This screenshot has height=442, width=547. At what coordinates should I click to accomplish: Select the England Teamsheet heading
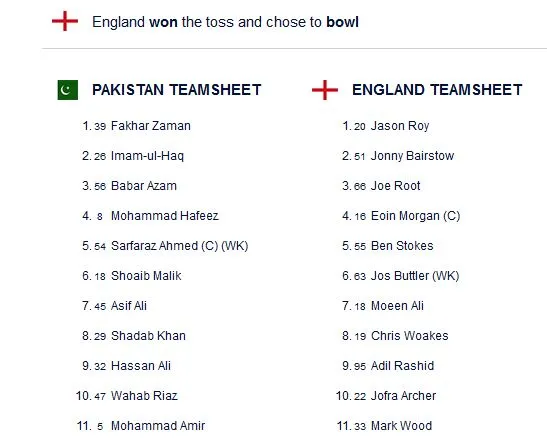click(437, 90)
